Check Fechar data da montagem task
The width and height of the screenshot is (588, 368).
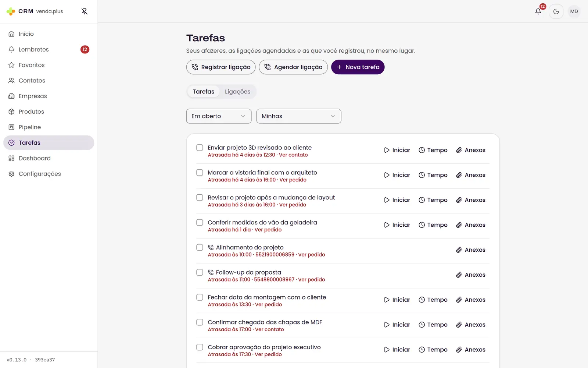click(x=200, y=297)
